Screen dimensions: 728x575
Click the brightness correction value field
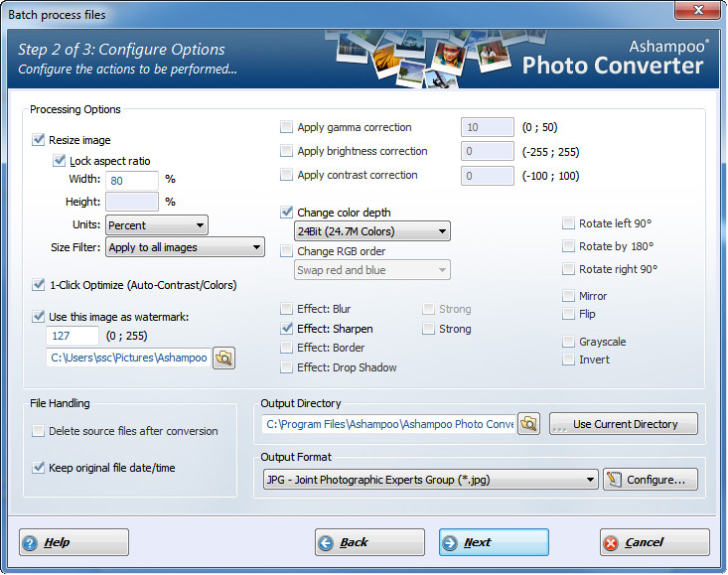tap(488, 151)
